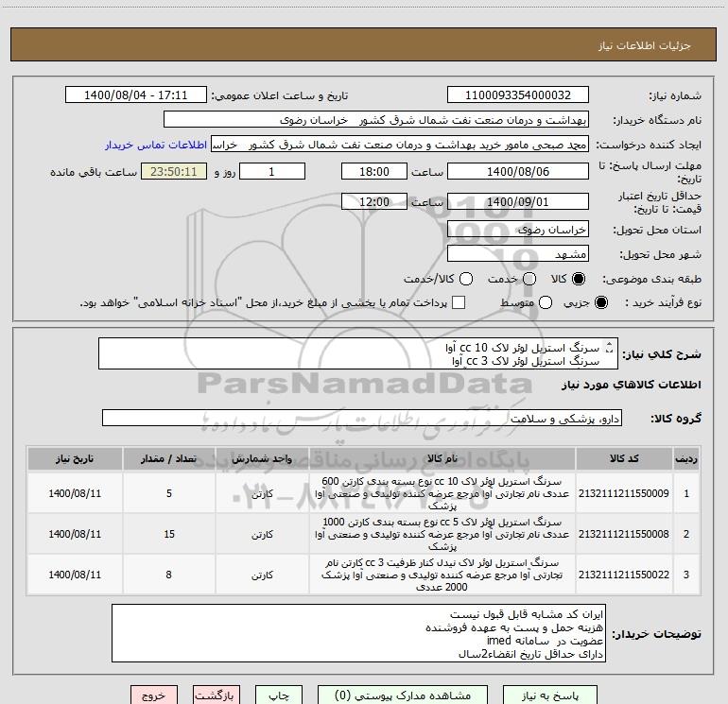Click the delivery province field خراسان رضوی
The height and width of the screenshot is (704, 728).
518,230
